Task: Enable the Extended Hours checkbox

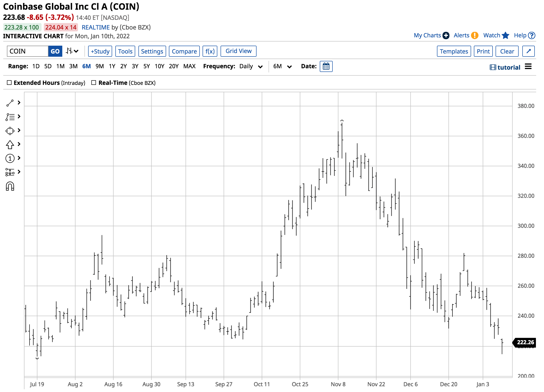Action: coord(9,83)
